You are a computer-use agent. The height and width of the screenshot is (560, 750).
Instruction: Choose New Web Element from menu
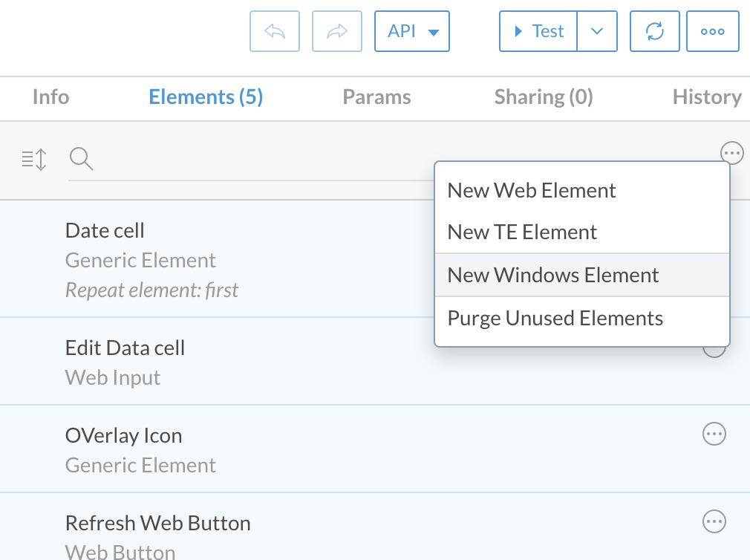[x=581, y=190]
